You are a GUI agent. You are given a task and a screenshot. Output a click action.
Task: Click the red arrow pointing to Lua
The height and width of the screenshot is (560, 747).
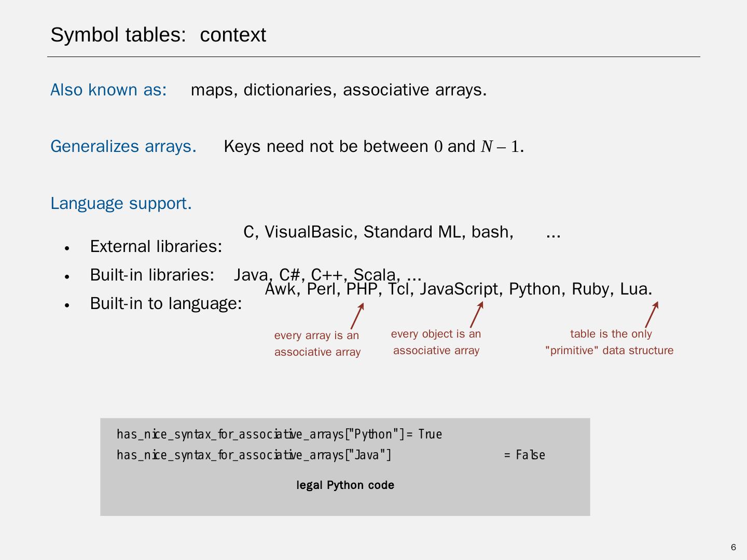[652, 314]
